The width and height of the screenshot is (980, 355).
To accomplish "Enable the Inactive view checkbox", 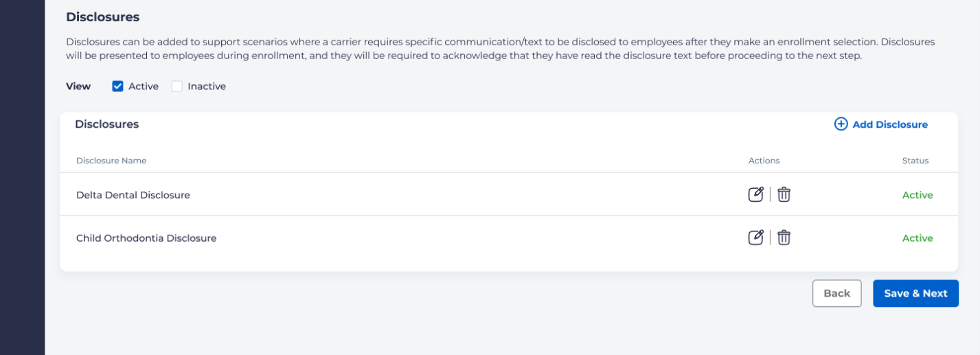I will click(177, 87).
